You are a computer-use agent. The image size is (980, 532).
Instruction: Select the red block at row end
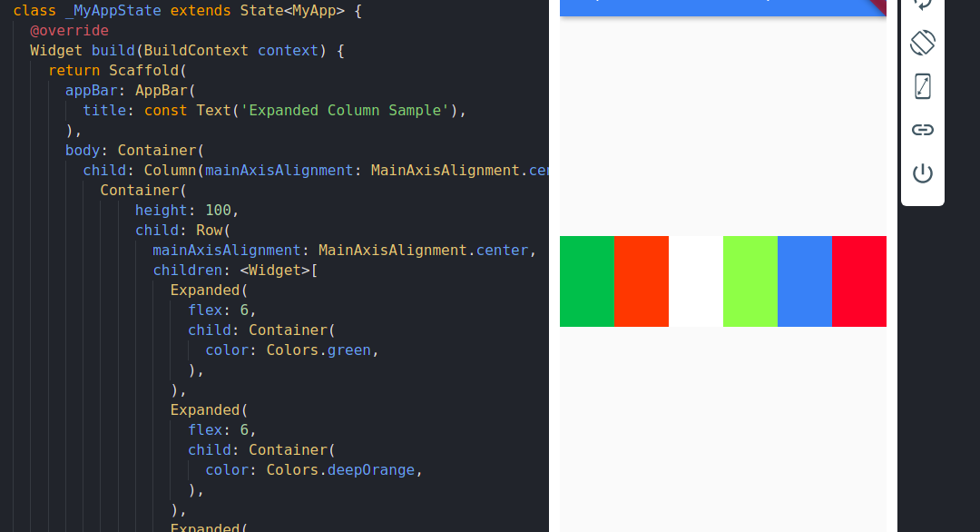[858, 281]
